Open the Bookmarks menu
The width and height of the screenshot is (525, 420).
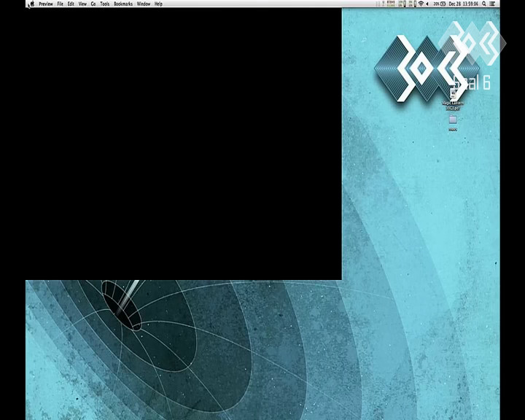[x=123, y=4]
